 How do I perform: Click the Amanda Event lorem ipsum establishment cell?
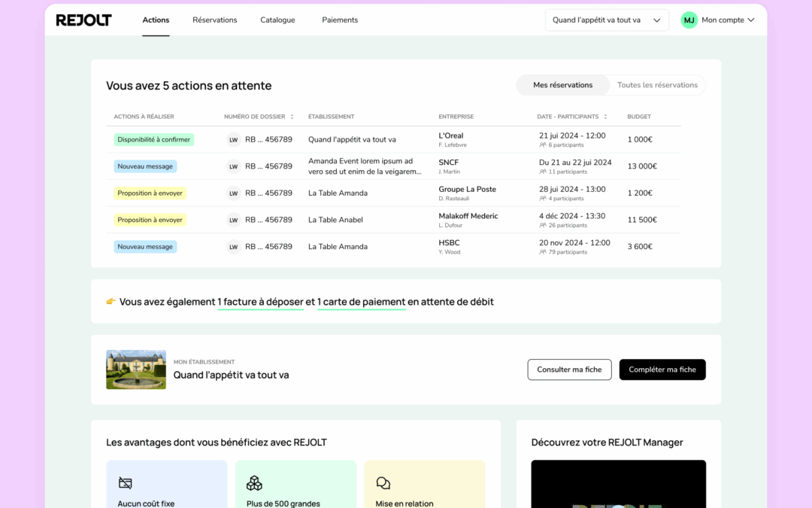coord(365,166)
